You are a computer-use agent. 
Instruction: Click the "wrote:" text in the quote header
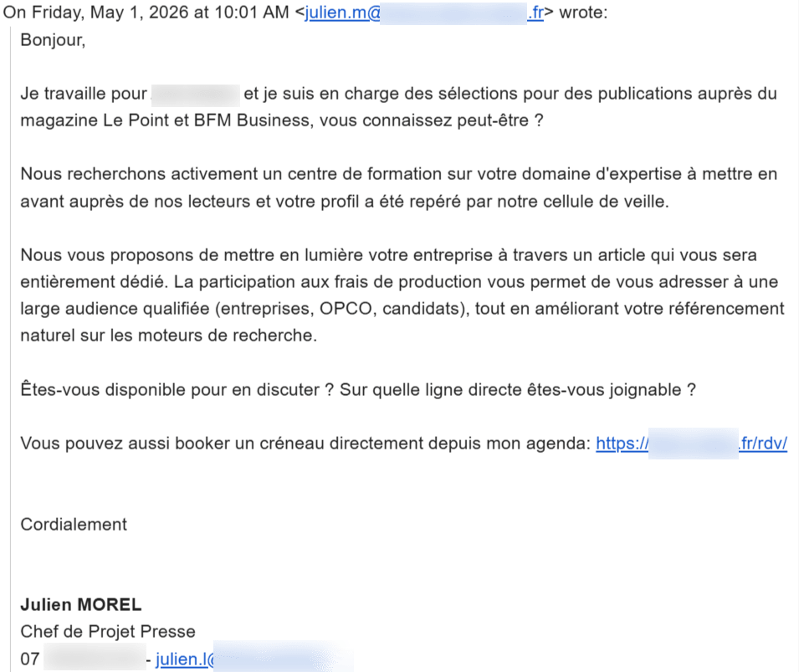tap(583, 13)
